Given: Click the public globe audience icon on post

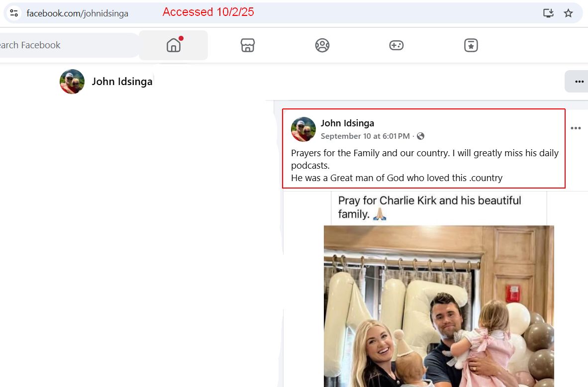Looking at the screenshot, I should point(421,136).
